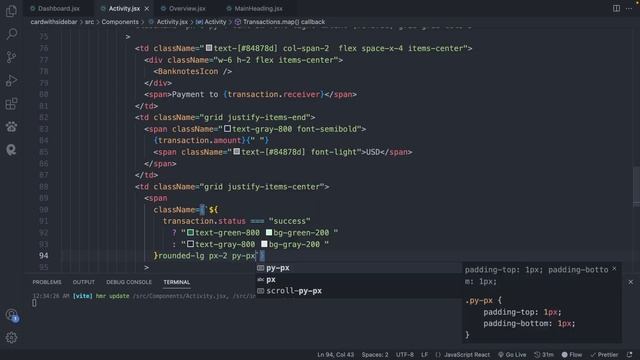Screen dimensions: 640x360
Task: Open the Explorer view in activity bar
Action: [x=11, y=11]
